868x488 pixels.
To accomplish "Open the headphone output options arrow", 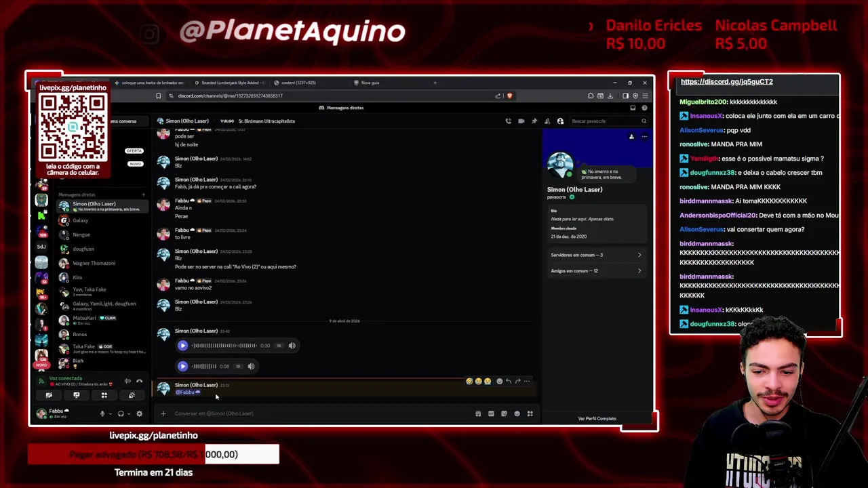I will coord(129,413).
